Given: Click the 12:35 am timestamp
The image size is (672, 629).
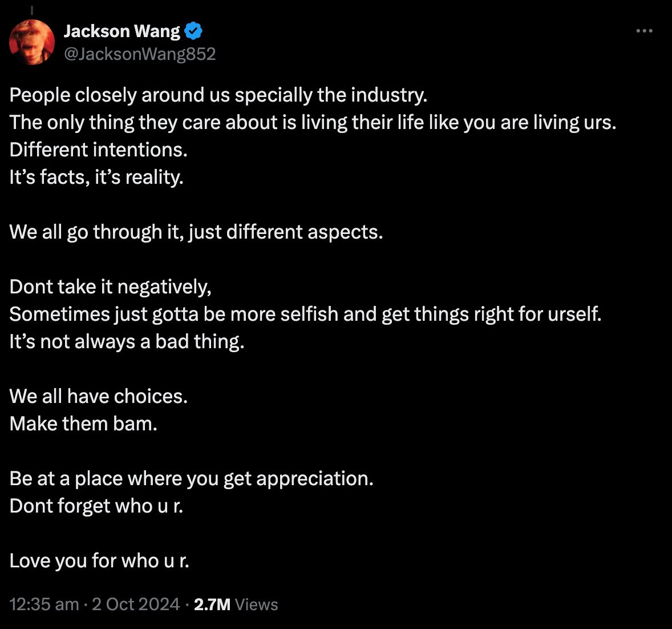Looking at the screenshot, I should tap(44, 604).
